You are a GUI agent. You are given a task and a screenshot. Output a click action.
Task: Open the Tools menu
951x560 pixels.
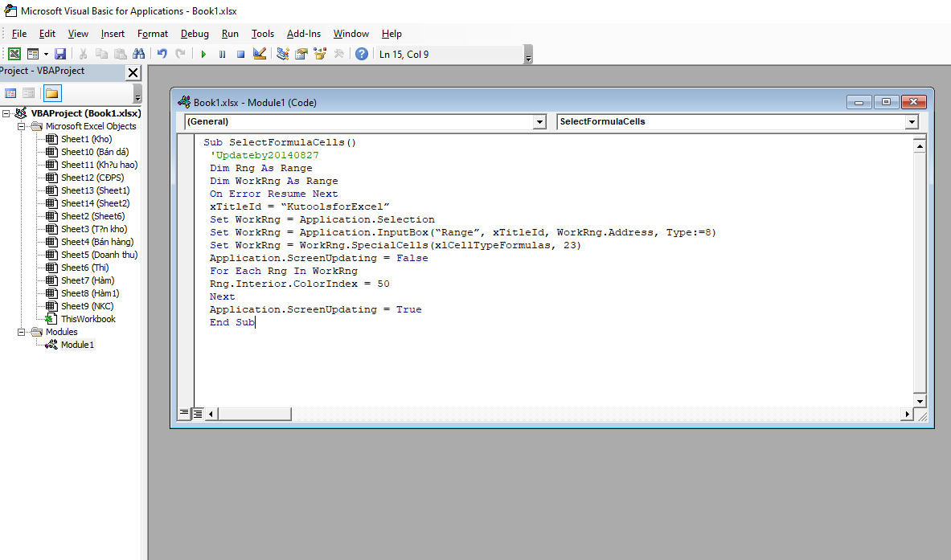point(262,34)
